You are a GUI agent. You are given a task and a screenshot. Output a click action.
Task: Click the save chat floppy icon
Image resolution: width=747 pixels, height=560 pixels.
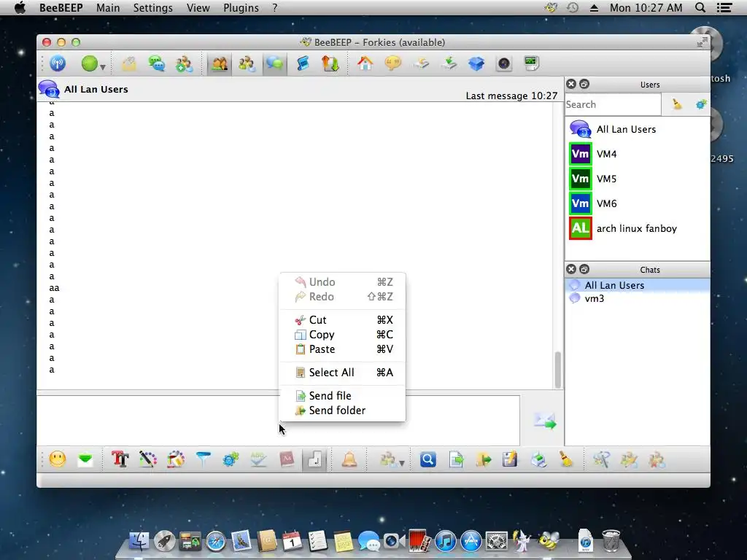tap(510, 459)
